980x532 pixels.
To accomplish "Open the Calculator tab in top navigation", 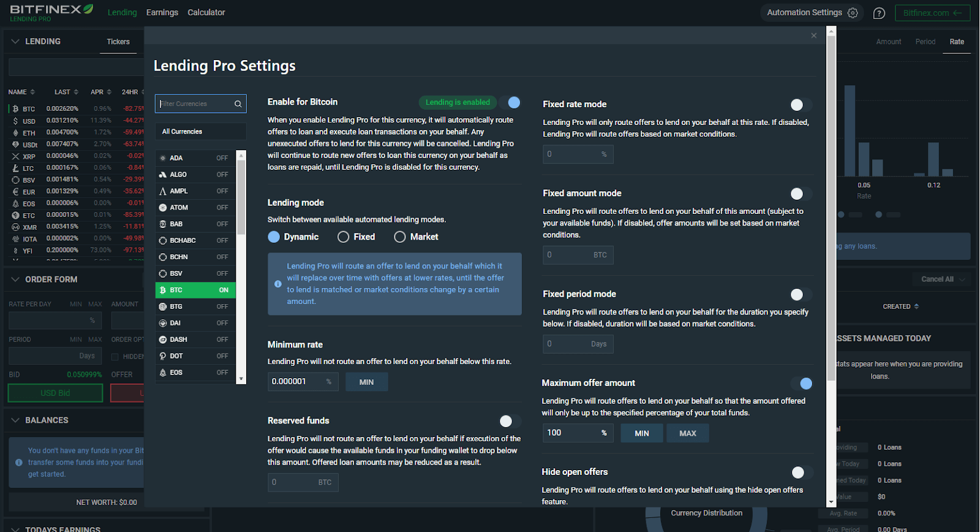I will pos(206,12).
